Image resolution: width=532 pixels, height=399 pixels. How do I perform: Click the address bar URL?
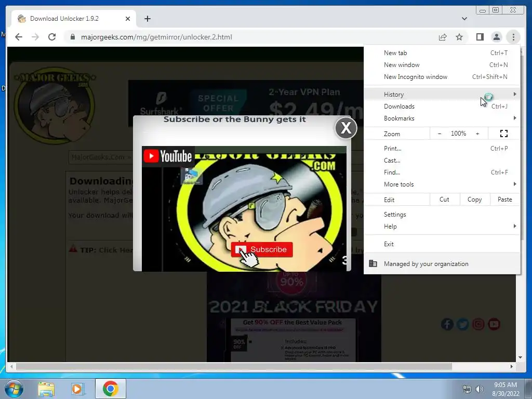click(156, 37)
